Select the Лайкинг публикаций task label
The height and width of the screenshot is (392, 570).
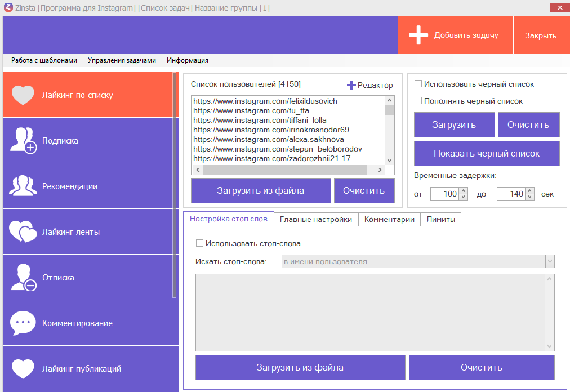[x=82, y=369]
